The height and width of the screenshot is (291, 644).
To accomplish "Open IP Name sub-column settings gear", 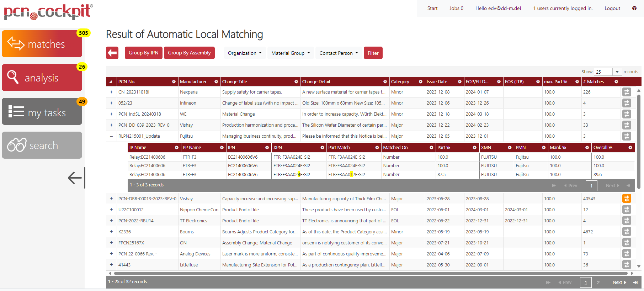I will (x=177, y=148).
